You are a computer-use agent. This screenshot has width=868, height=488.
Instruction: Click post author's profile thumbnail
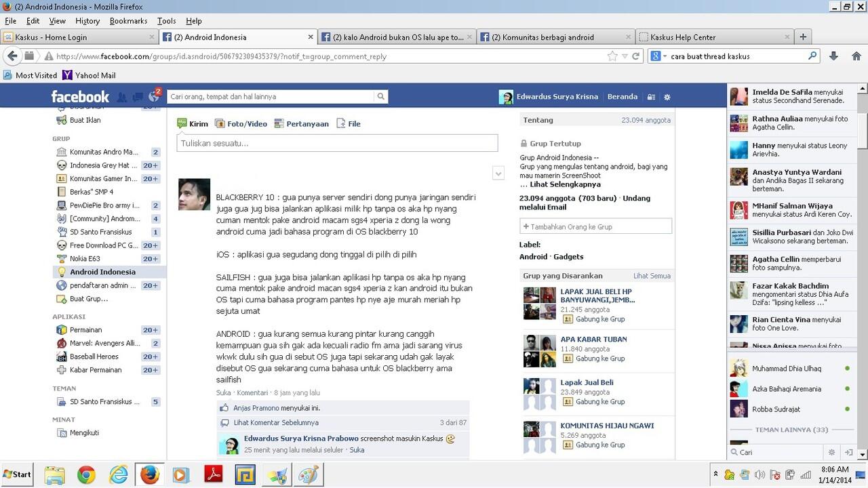(x=194, y=195)
